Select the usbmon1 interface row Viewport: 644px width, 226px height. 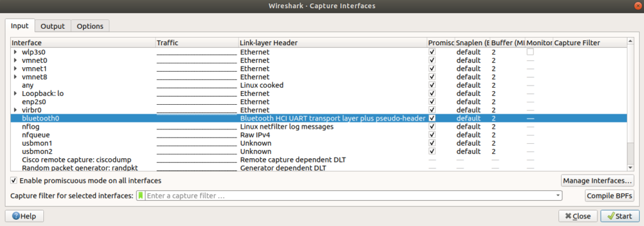click(x=319, y=143)
